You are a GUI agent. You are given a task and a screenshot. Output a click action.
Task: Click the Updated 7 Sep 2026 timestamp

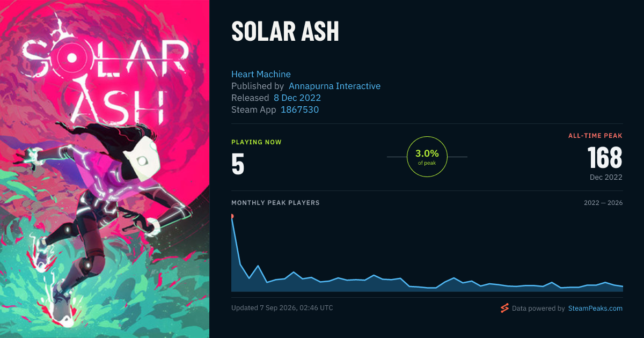282,308
